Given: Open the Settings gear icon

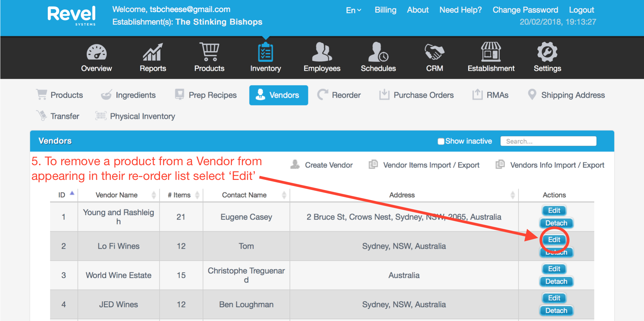Looking at the screenshot, I should (547, 52).
